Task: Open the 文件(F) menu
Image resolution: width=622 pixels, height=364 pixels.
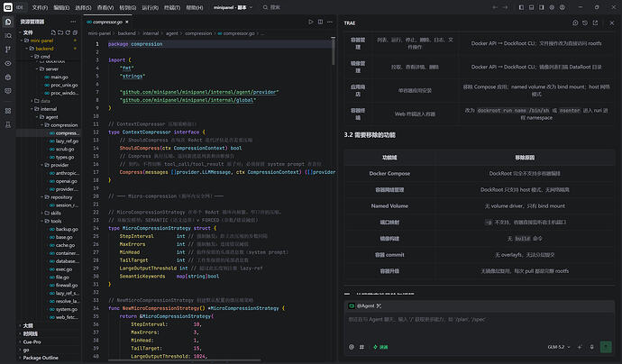Action: point(40,7)
